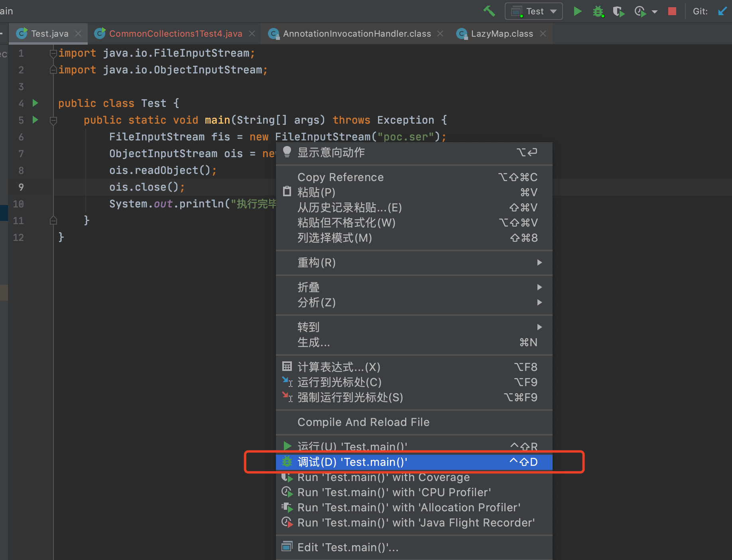Image resolution: width=732 pixels, height=560 pixels.
Task: Select 粘贴但不格式化(W) menu item
Action: [414, 223]
